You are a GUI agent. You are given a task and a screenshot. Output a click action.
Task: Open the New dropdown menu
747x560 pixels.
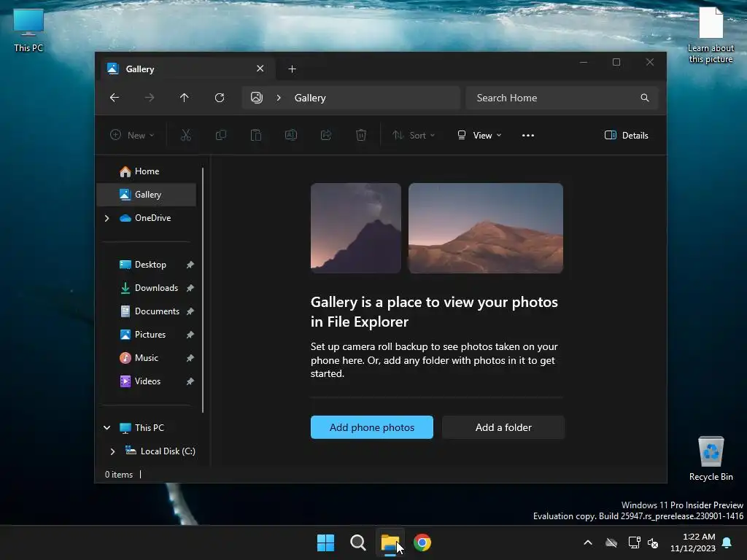pyautogui.click(x=132, y=135)
